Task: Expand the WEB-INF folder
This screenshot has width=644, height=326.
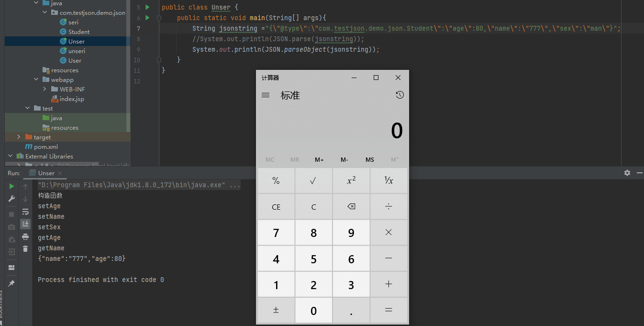Action: click(x=44, y=89)
